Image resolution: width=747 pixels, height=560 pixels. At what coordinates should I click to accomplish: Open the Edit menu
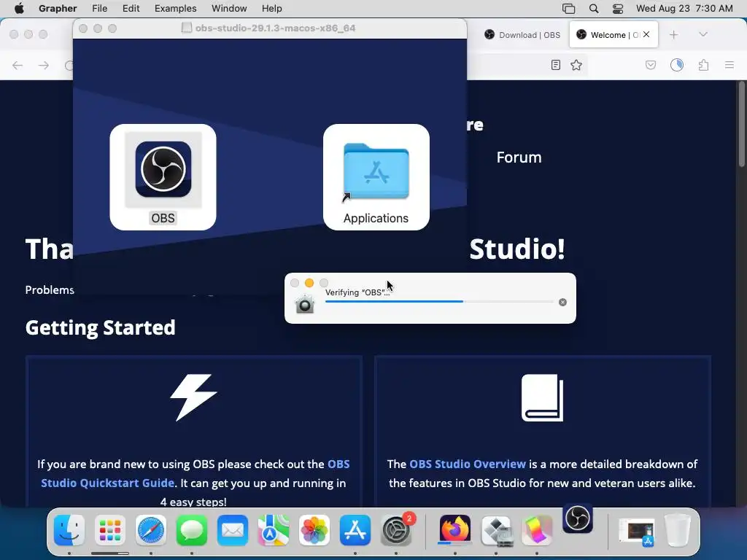(131, 9)
